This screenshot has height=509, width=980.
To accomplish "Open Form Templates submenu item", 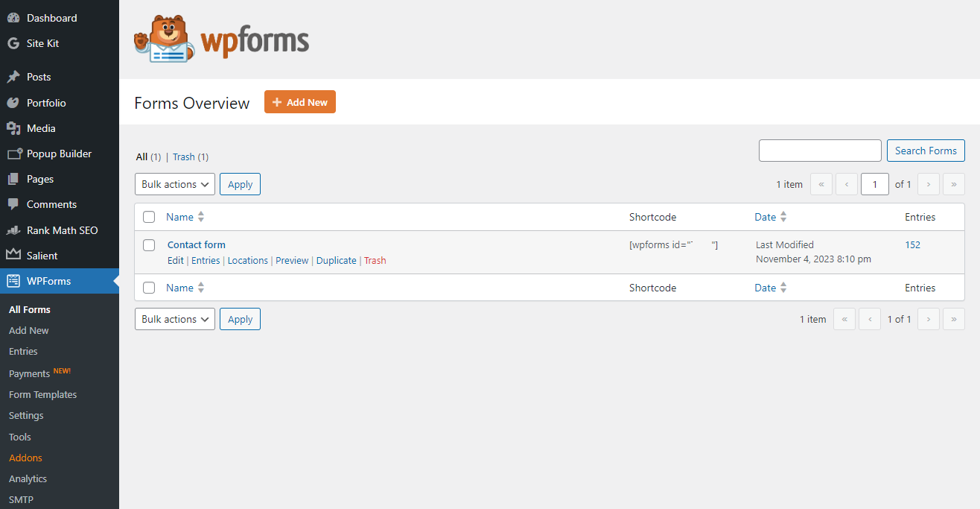I will 42,394.
